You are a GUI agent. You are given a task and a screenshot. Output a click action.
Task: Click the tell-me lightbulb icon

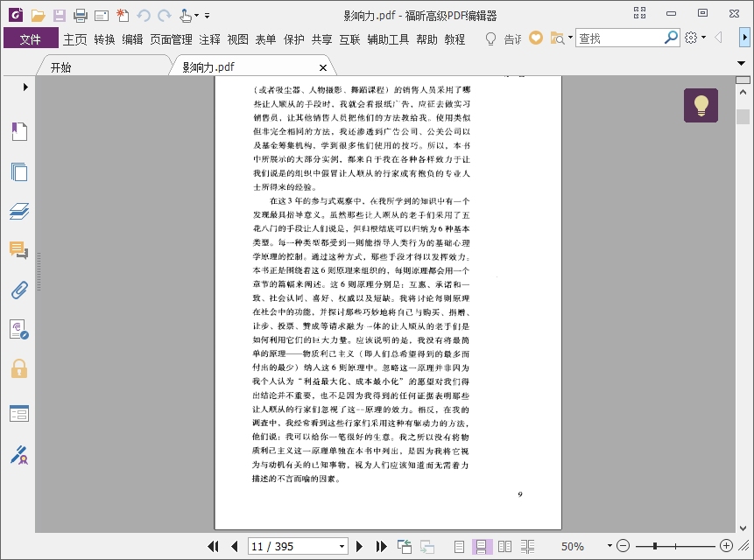[x=490, y=38]
